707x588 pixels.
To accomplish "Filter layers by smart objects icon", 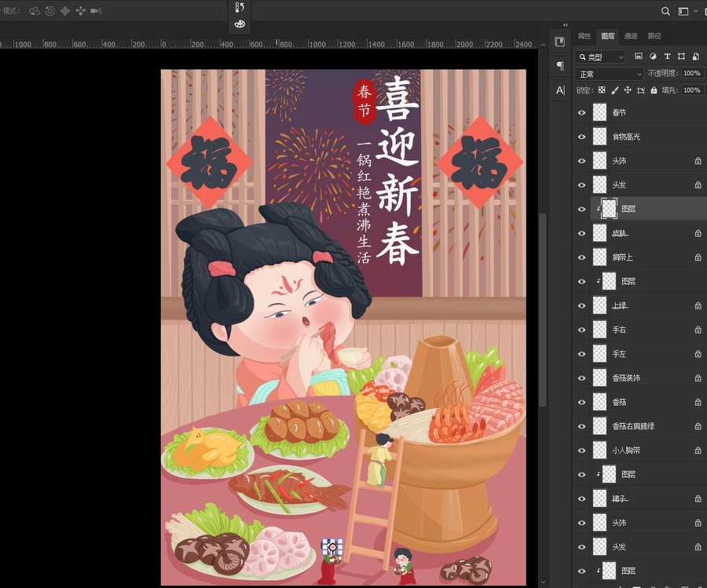I will point(696,57).
